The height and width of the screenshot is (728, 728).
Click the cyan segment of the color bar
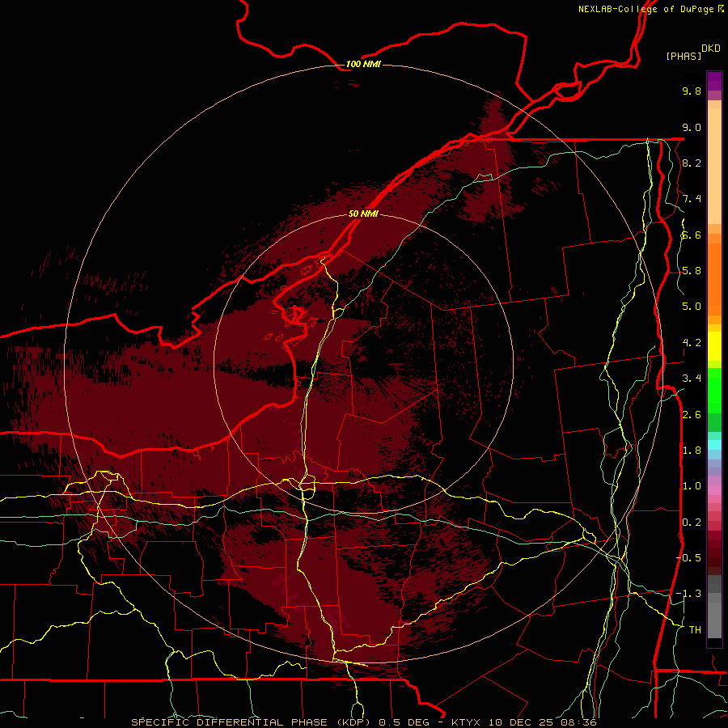click(714, 445)
